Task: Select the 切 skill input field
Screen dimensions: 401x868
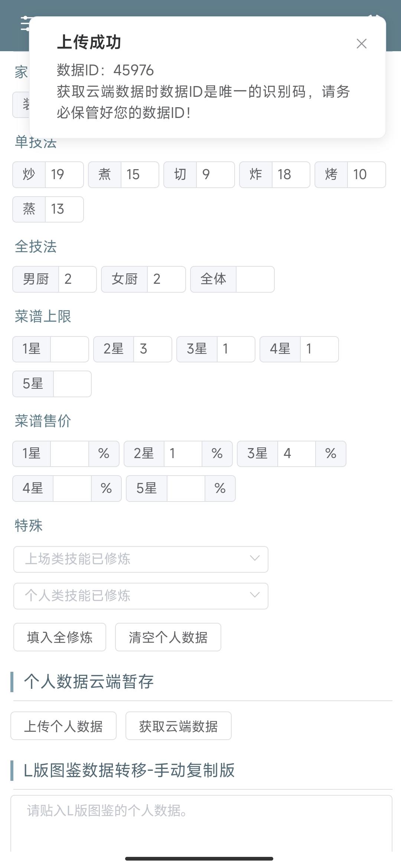Action: [215, 175]
